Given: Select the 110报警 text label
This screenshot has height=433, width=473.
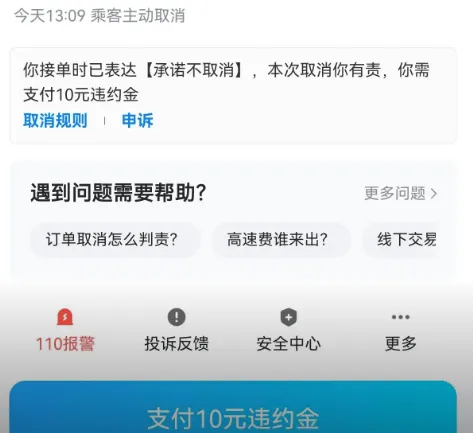Looking at the screenshot, I should coord(65,344).
